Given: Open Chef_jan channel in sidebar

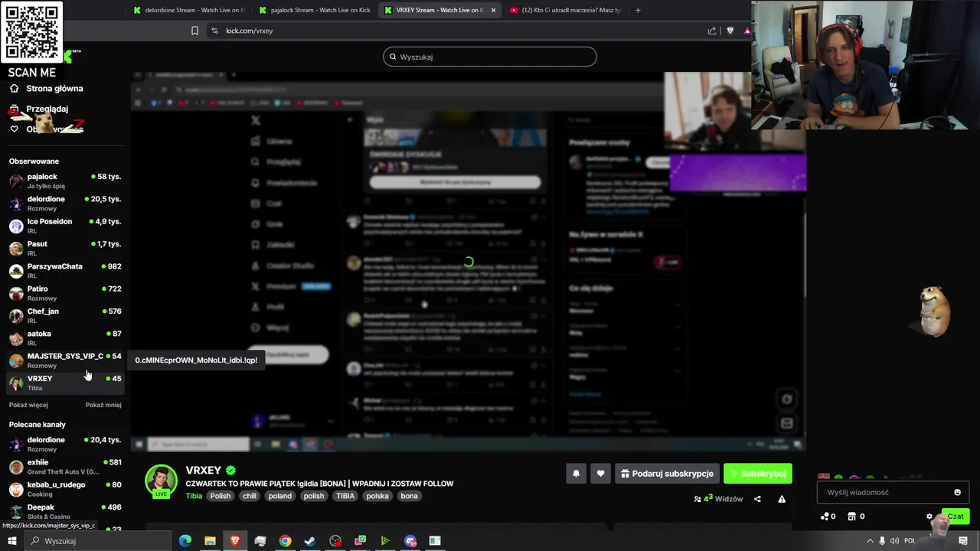Looking at the screenshot, I should pyautogui.click(x=65, y=315).
